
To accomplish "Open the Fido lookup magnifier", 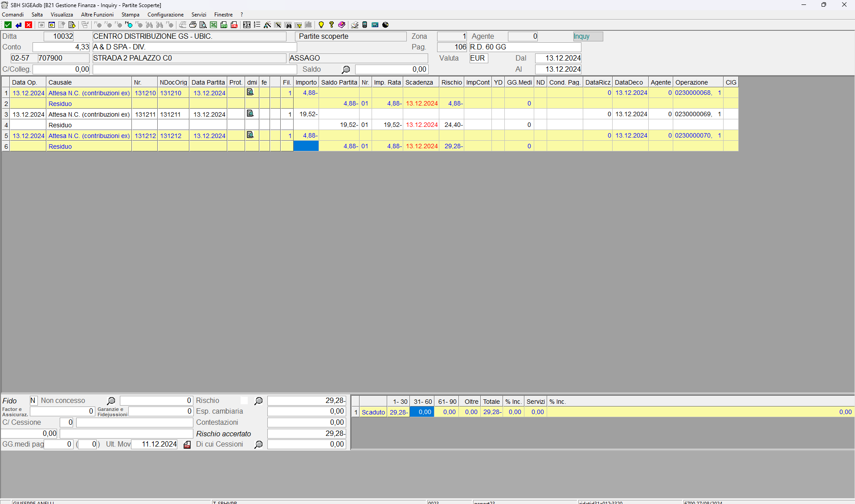I will 111,401.
